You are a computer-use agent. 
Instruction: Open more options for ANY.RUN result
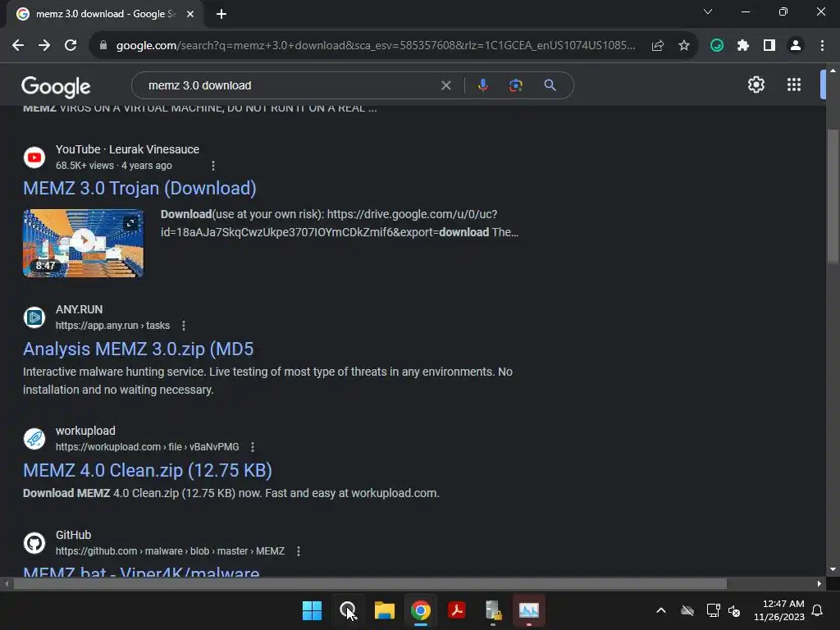click(x=184, y=326)
